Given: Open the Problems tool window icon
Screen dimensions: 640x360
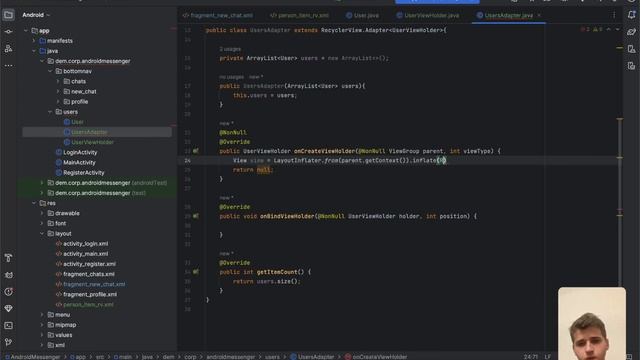Looking at the screenshot, I should [8, 292].
